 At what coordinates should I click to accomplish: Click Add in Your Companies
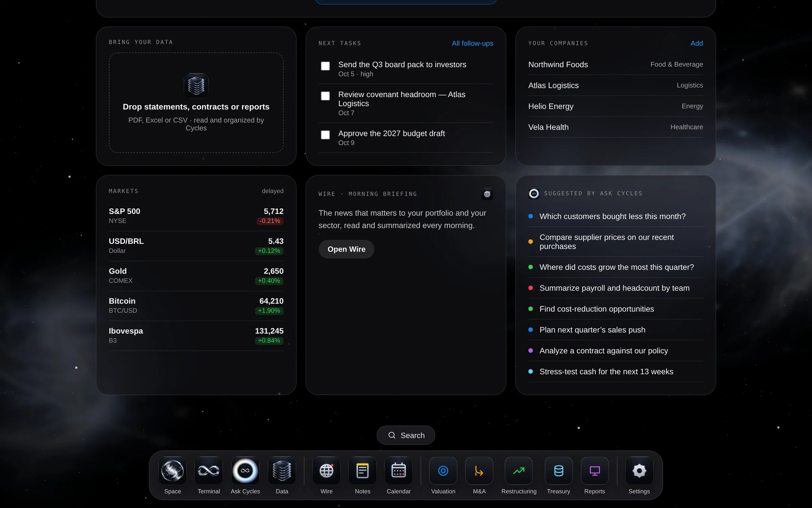tap(697, 43)
